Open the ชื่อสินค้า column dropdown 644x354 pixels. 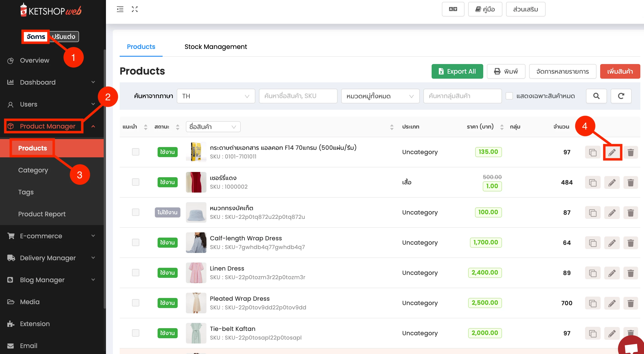[x=213, y=127]
